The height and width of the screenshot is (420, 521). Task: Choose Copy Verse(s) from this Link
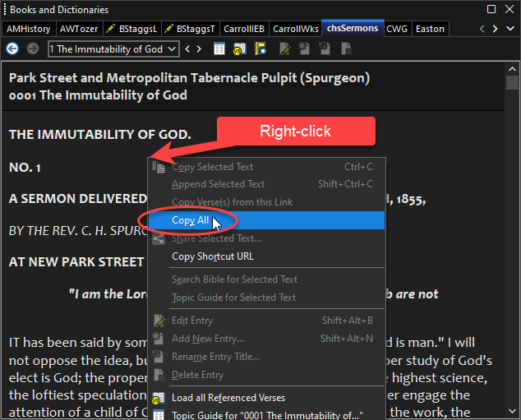pos(266,202)
